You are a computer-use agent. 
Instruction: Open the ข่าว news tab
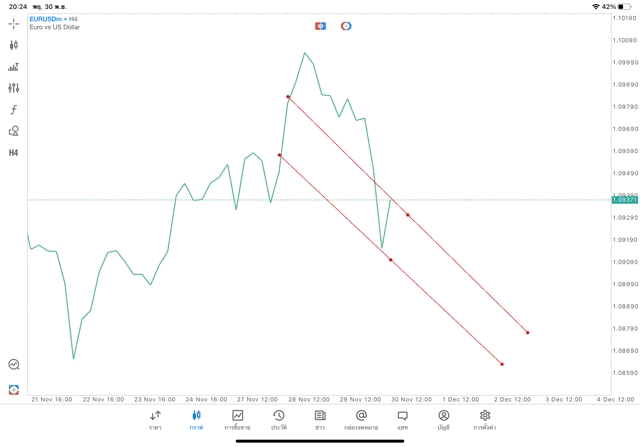[320, 420]
